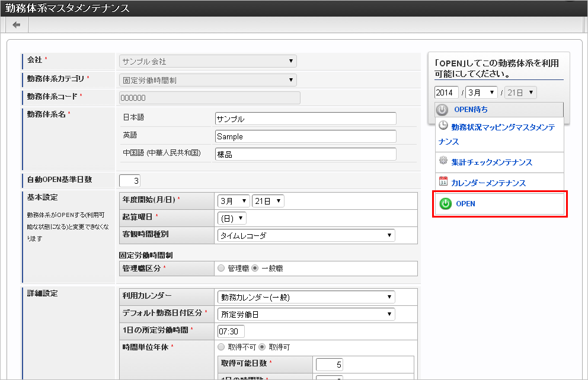Click the back arrow toolbar icon

click(x=17, y=25)
